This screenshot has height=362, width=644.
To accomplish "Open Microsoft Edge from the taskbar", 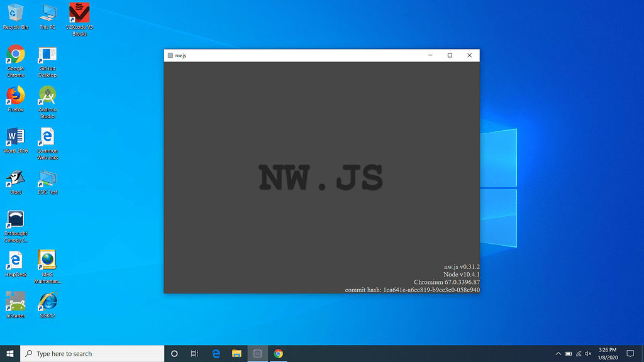I will 216,353.
